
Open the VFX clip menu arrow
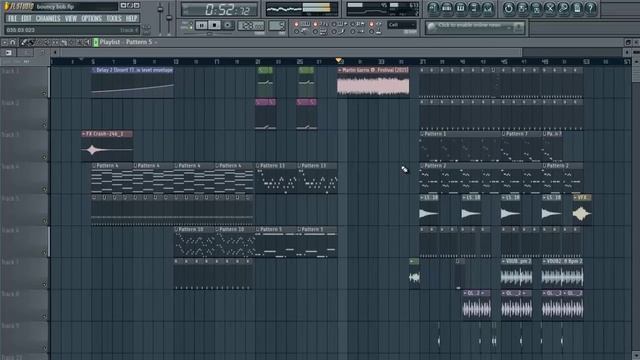pos(575,198)
